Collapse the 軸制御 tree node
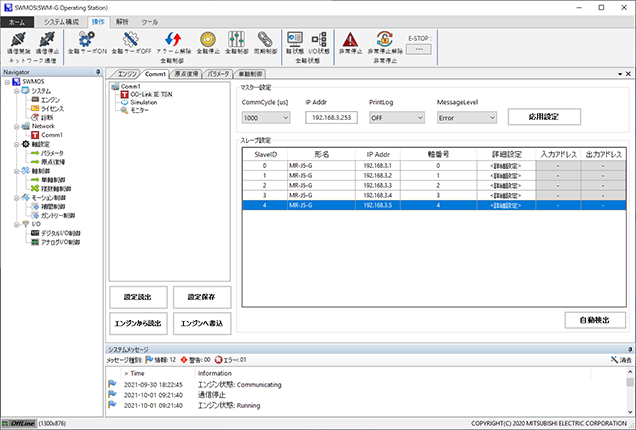636x430 pixels. coord(17,171)
